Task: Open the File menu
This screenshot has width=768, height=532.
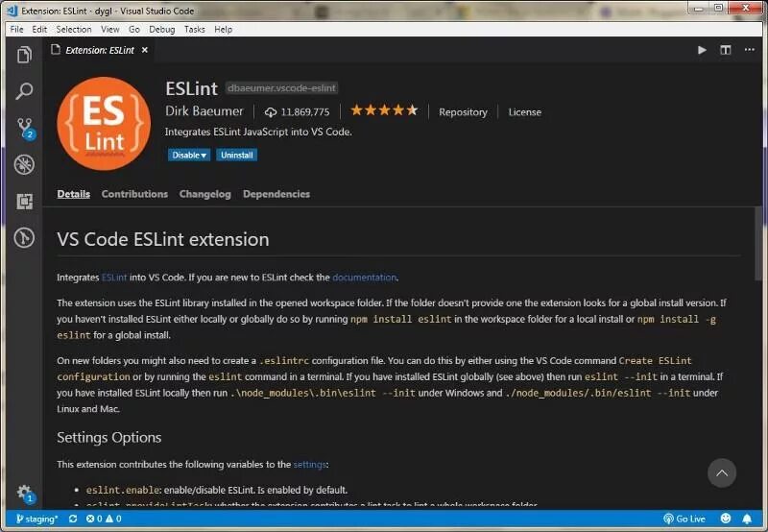Action: tap(16, 30)
